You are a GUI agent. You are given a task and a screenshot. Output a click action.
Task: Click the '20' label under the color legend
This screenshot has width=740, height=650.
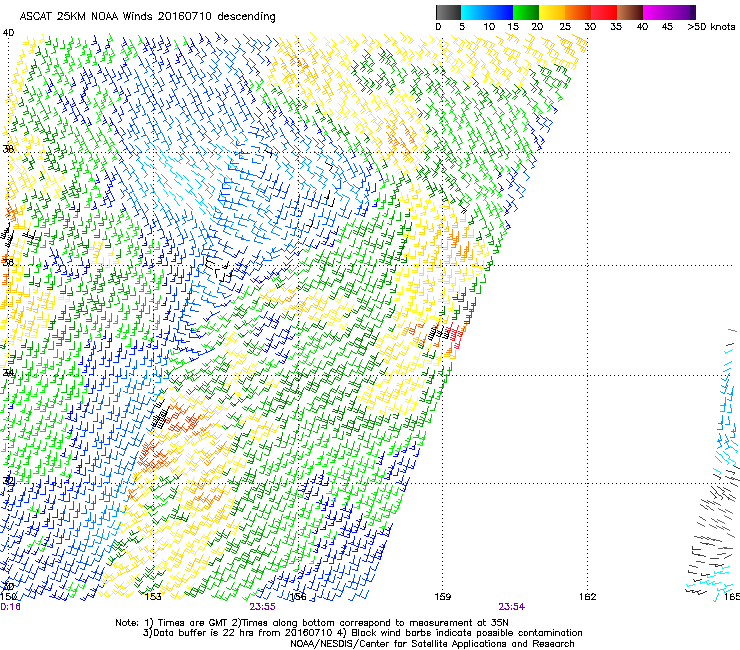click(x=537, y=27)
